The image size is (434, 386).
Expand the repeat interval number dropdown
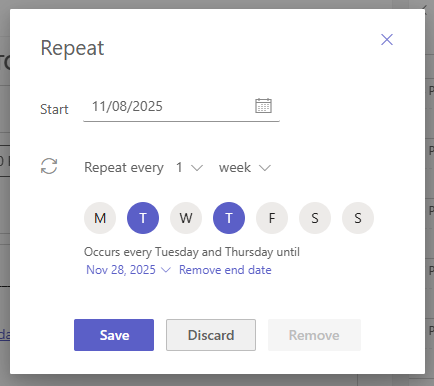point(189,167)
